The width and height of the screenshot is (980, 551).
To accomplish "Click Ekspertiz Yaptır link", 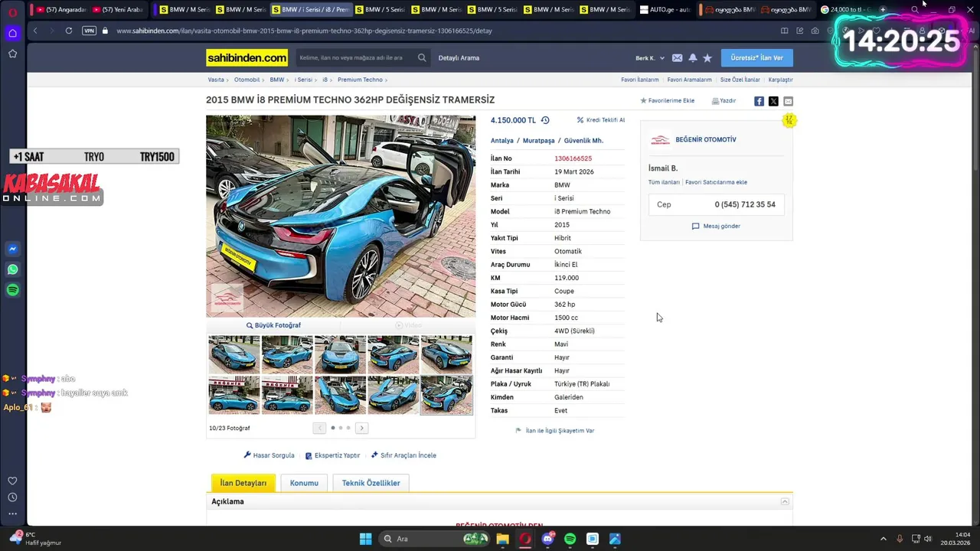I will pos(332,455).
